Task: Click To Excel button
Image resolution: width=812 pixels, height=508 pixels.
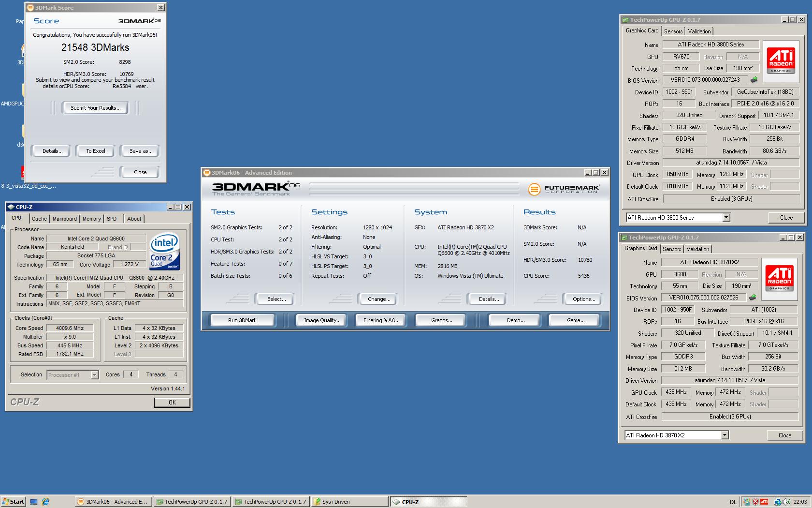Action: pyautogui.click(x=96, y=151)
